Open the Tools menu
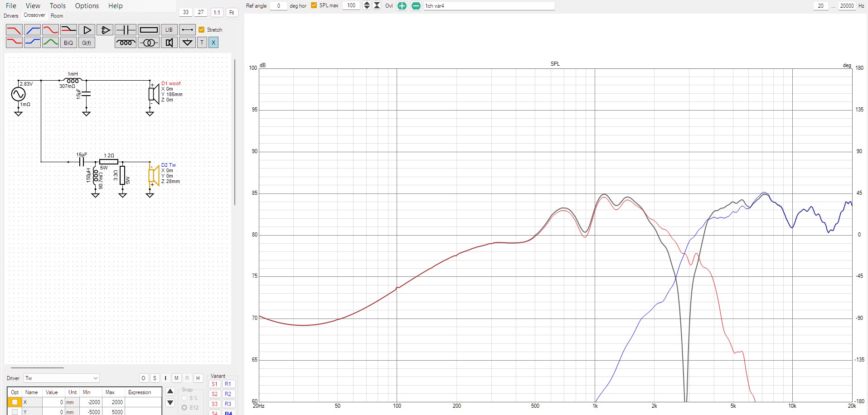Viewport: 868px width, 415px height. click(x=58, y=6)
